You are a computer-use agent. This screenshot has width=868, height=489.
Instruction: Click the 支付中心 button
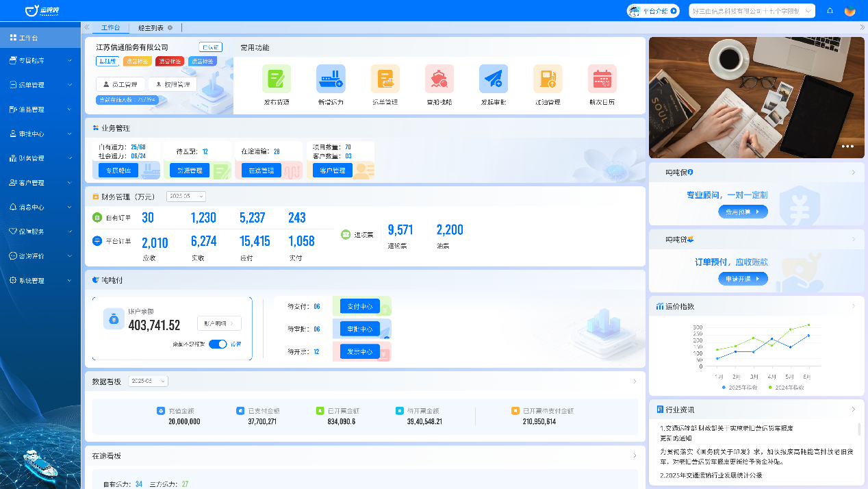[359, 306]
